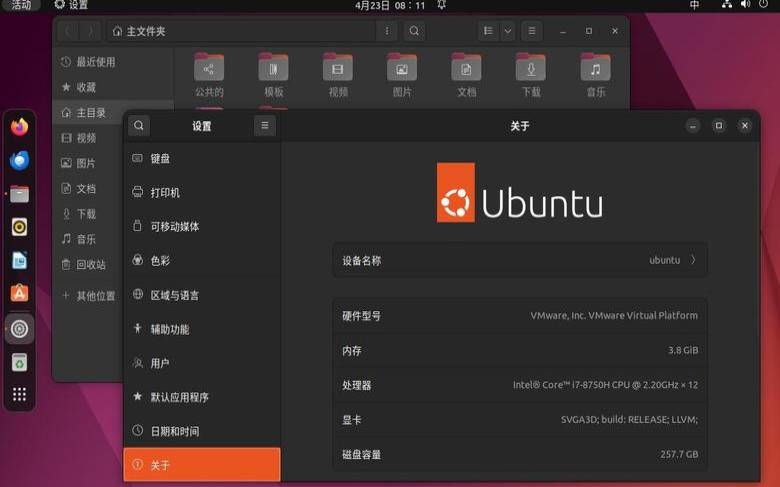Viewport: 780px width, 487px height.
Task: Expand the view options dropdown in Files
Action: tap(508, 31)
